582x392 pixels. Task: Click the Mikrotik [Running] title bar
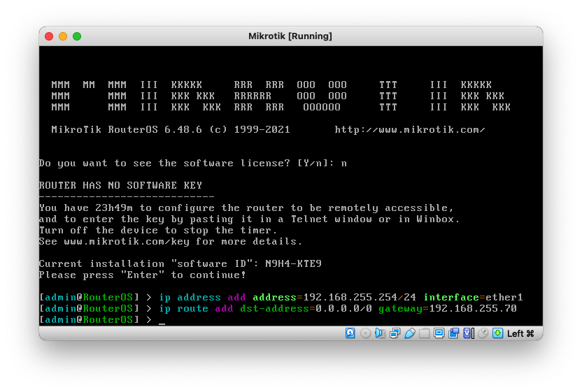click(x=290, y=36)
